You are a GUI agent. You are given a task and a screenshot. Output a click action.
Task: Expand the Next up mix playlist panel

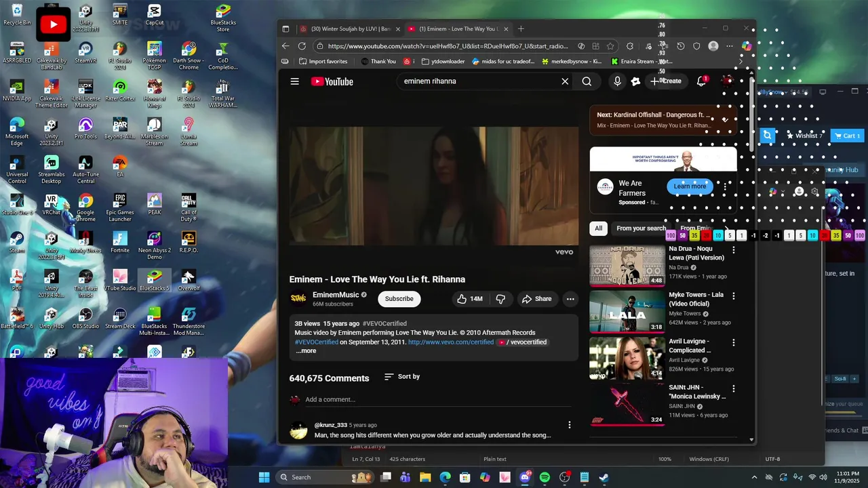coord(725,120)
